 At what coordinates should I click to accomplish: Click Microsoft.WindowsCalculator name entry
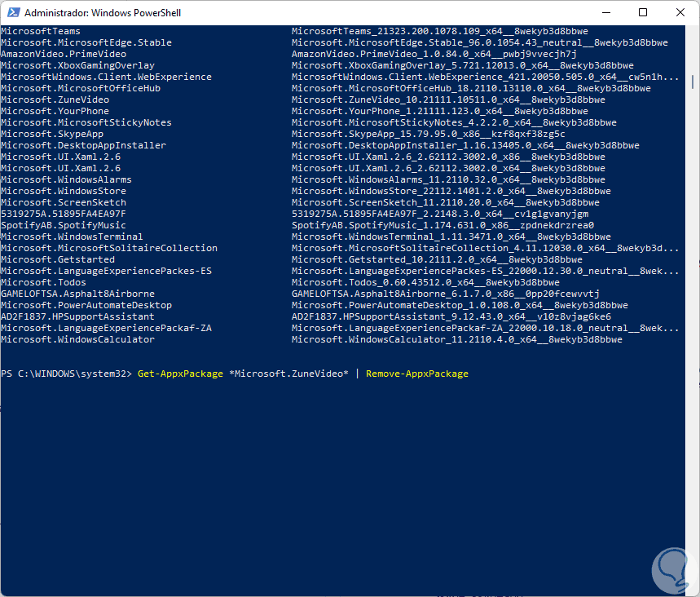point(77,339)
